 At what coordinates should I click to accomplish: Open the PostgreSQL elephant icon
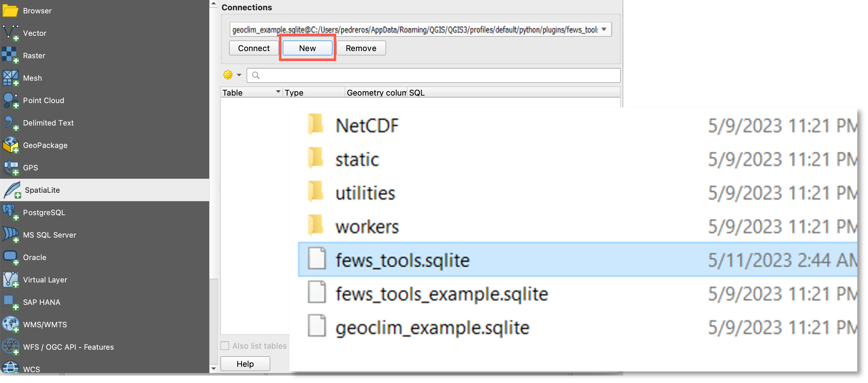[11, 212]
